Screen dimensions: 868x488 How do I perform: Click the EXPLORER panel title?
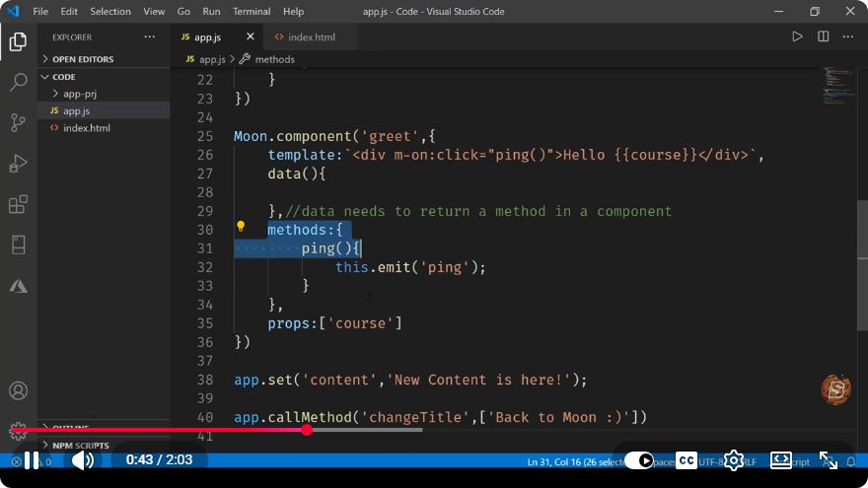[72, 37]
